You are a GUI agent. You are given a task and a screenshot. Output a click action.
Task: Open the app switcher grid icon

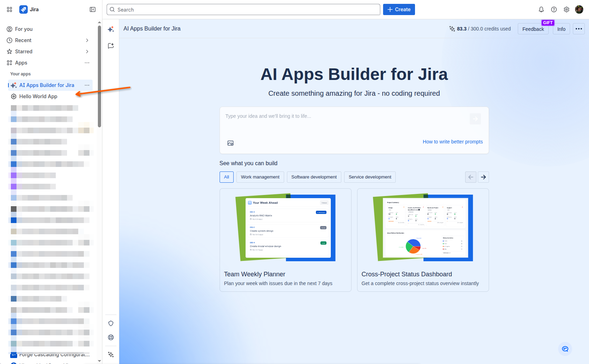click(x=9, y=9)
